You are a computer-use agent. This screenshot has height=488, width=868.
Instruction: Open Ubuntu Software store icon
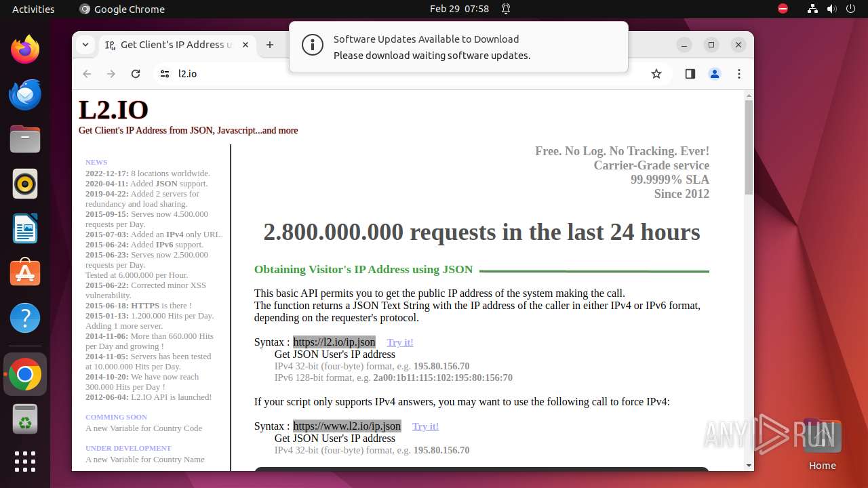pyautogui.click(x=25, y=273)
